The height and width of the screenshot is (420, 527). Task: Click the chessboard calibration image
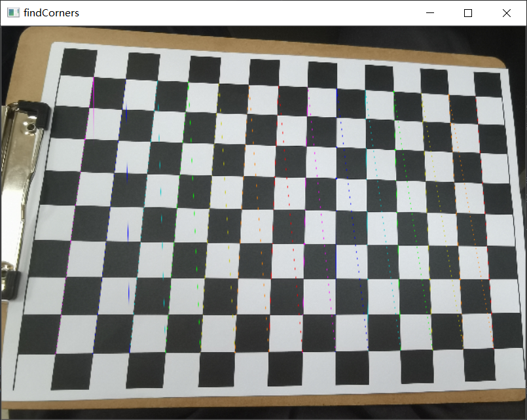263,222
